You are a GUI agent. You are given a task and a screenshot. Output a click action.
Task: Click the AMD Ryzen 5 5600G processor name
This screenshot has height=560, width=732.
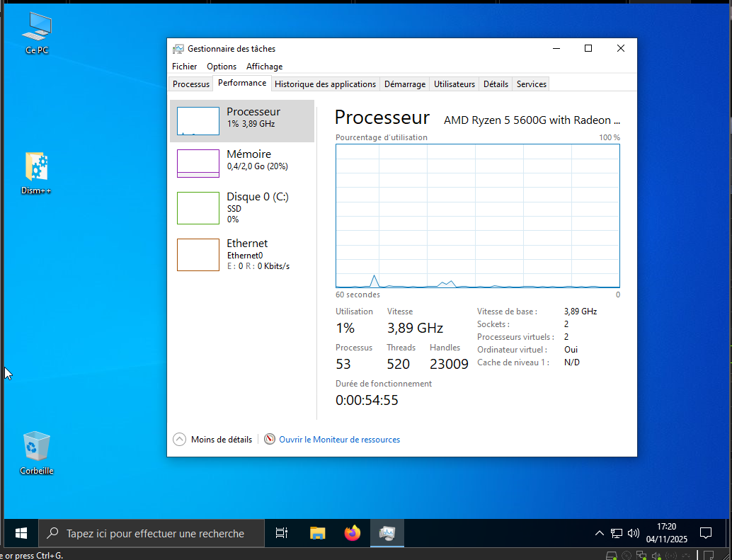pos(532,120)
